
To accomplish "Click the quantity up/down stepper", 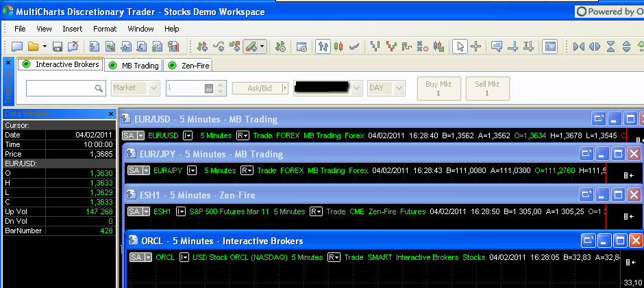I will (x=221, y=88).
